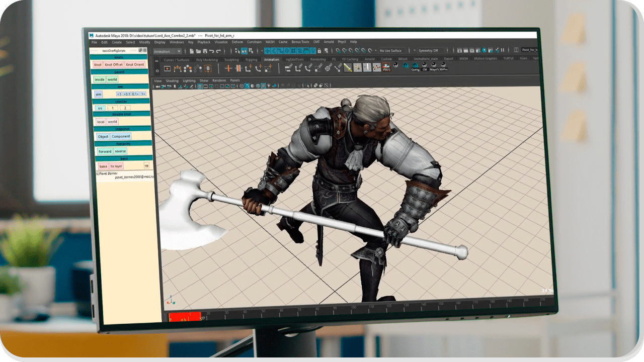This screenshot has width=644, height=362.
Task: Switch to the ngSkinTools shelf tab
Action: point(295,60)
